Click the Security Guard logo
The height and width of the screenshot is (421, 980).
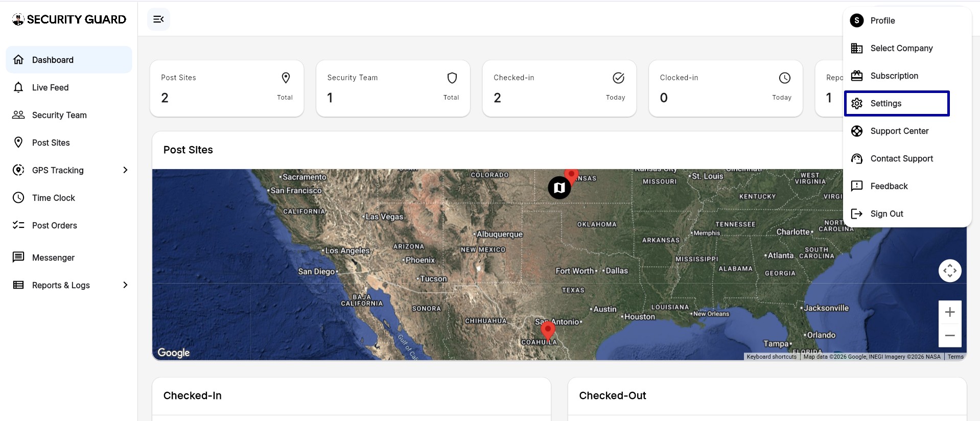[x=69, y=19]
